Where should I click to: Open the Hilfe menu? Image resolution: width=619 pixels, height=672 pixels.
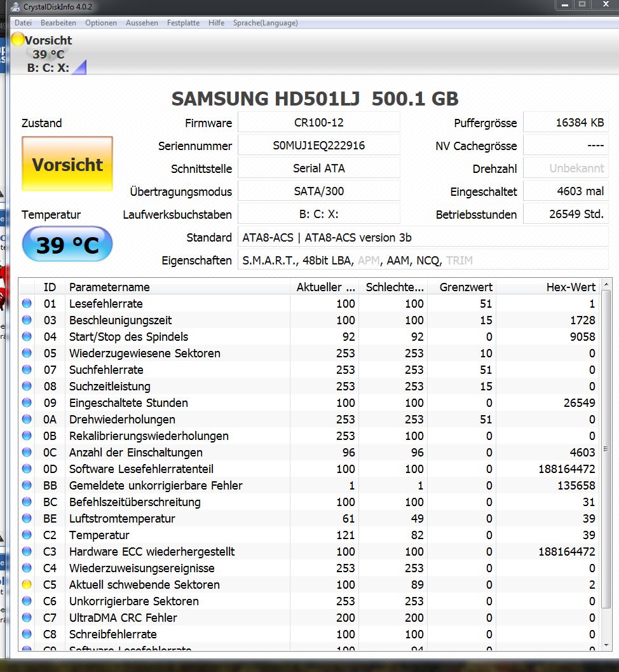pyautogui.click(x=216, y=23)
